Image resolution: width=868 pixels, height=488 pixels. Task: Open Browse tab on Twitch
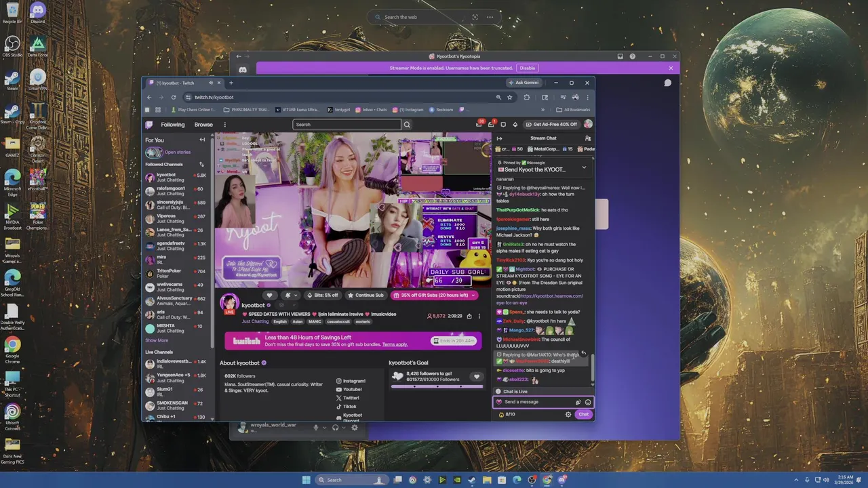click(x=203, y=125)
